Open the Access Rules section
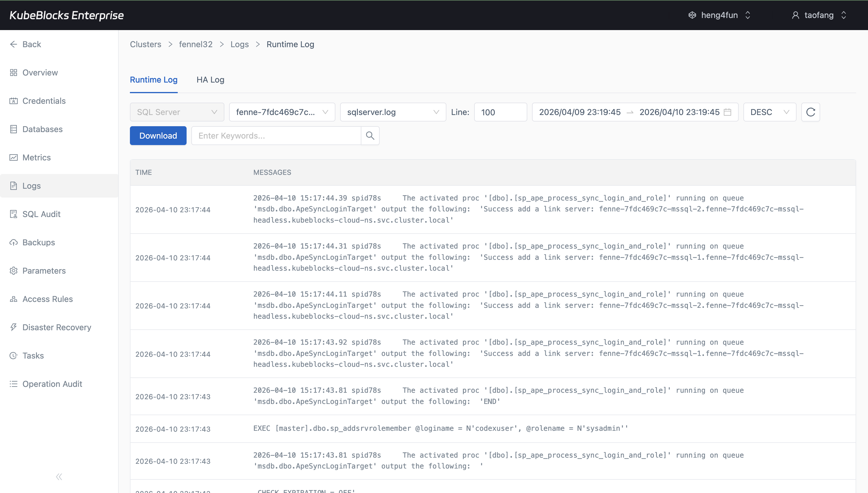This screenshot has width=868, height=493. [48, 299]
